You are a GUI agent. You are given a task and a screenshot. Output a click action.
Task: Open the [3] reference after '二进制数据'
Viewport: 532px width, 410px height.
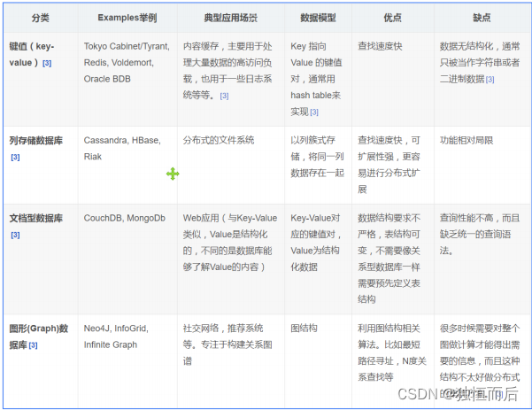[x=490, y=80]
